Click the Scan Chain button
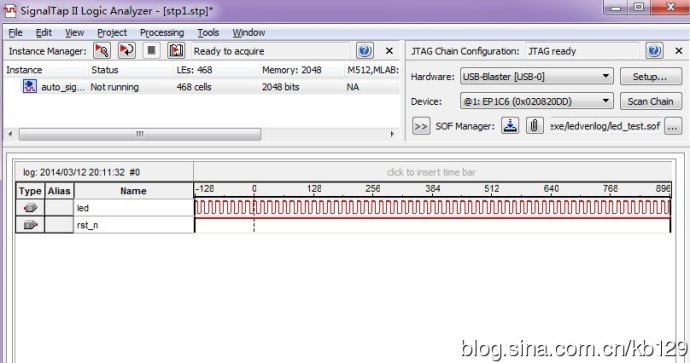Viewport: 690px width, 363px height. tap(650, 102)
